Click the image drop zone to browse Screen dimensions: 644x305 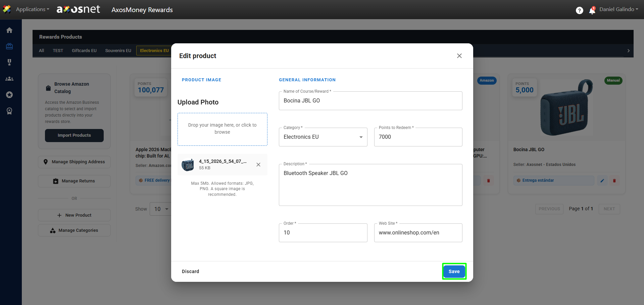pyautogui.click(x=222, y=129)
